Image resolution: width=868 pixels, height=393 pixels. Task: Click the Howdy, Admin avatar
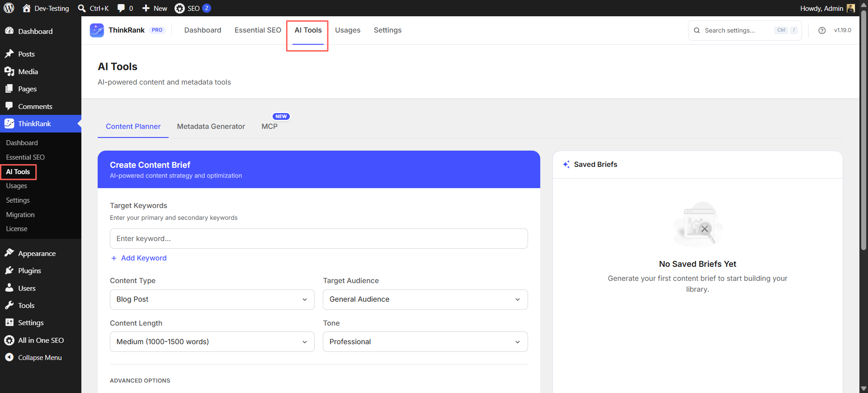coord(850,8)
